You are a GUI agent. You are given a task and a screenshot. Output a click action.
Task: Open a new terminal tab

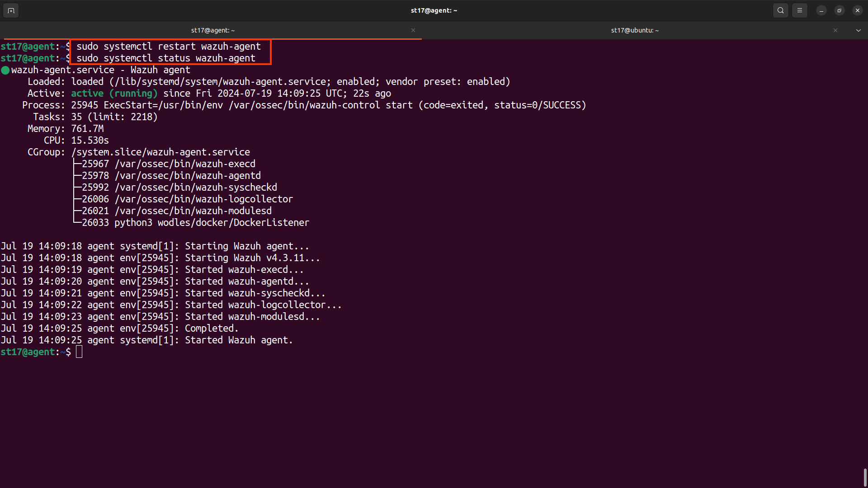pyautogui.click(x=11, y=10)
